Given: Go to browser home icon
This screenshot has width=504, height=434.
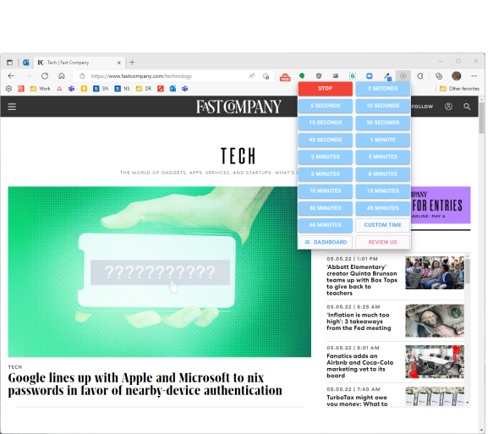Looking at the screenshot, I should tap(62, 76).
